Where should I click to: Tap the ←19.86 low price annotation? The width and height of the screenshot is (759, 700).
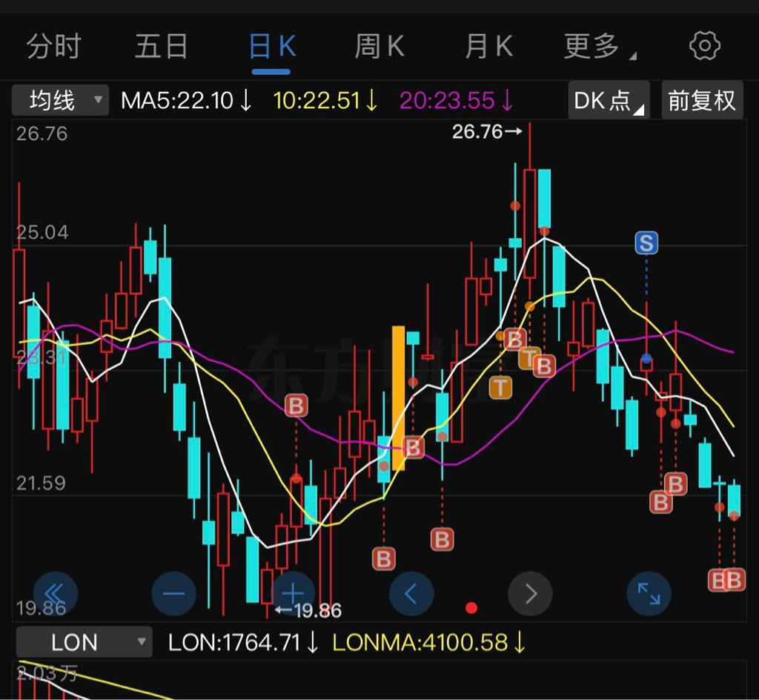(308, 610)
